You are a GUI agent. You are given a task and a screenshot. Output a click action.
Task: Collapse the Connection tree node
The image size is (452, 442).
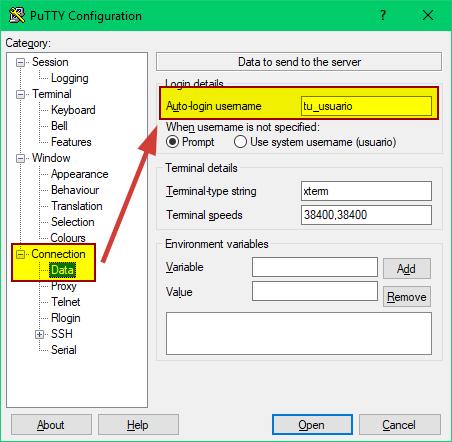(21, 254)
